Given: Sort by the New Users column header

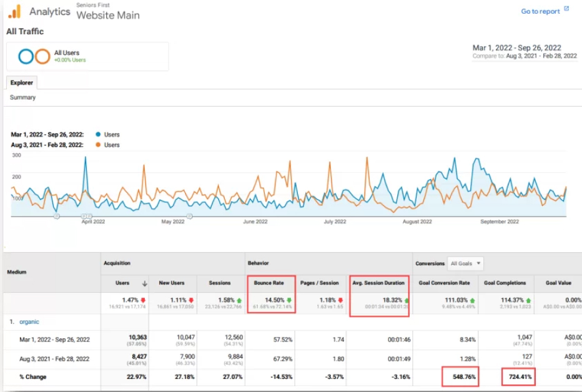Looking at the screenshot, I should point(172,283).
